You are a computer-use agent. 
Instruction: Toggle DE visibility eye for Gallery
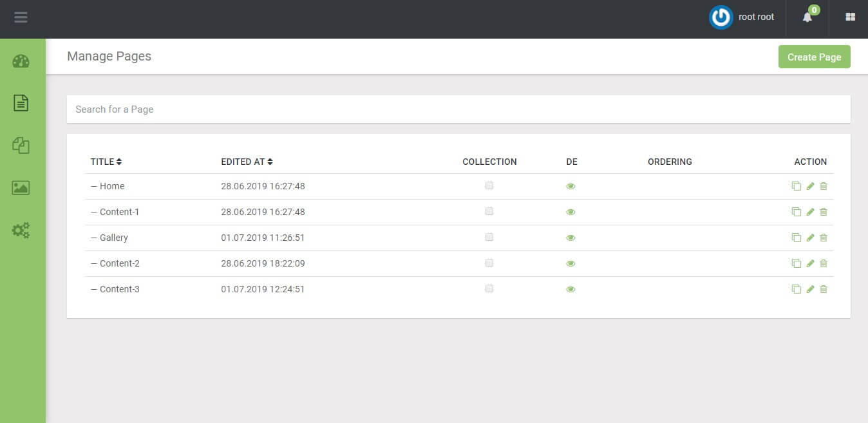571,238
